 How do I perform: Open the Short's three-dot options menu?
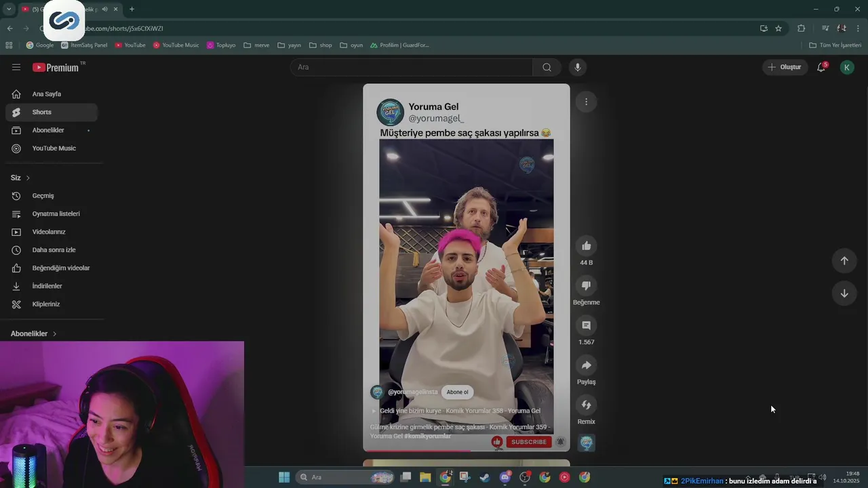[x=587, y=102]
